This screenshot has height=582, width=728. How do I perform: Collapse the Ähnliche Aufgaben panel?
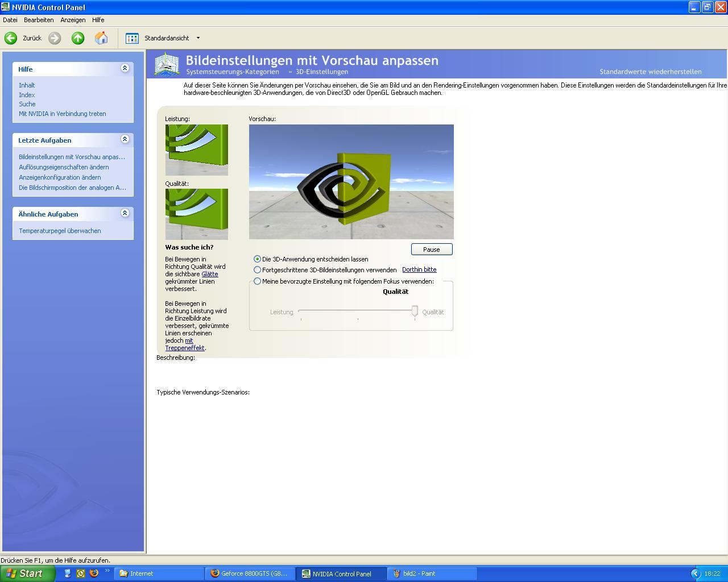point(125,213)
